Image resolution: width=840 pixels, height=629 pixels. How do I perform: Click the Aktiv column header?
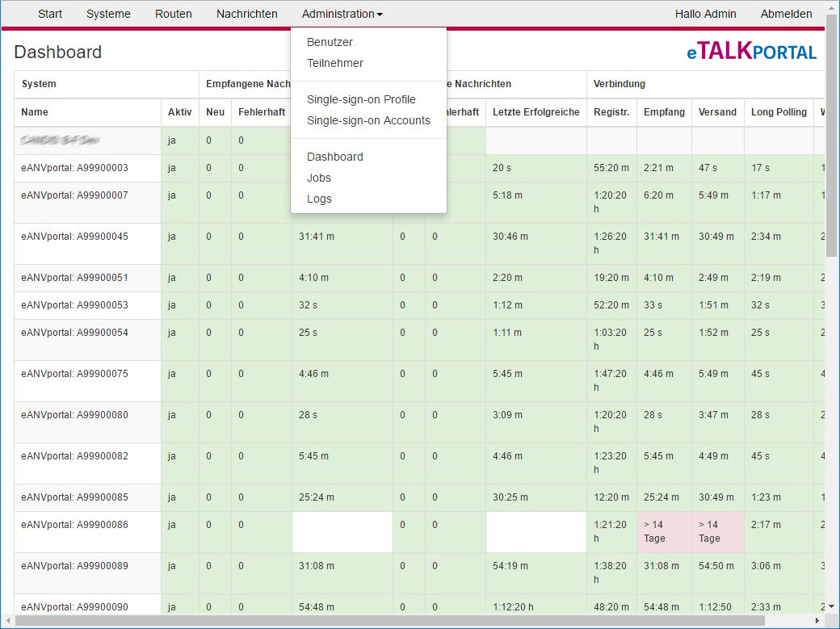point(180,112)
